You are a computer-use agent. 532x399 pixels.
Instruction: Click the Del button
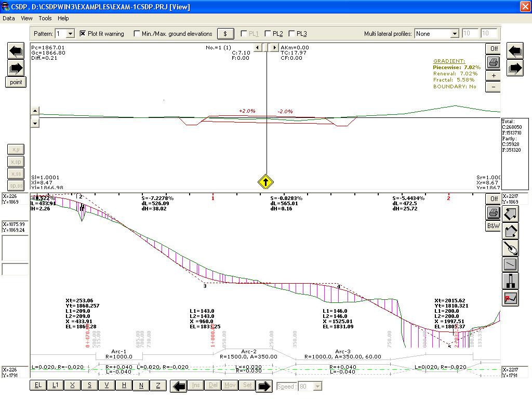coord(213,385)
